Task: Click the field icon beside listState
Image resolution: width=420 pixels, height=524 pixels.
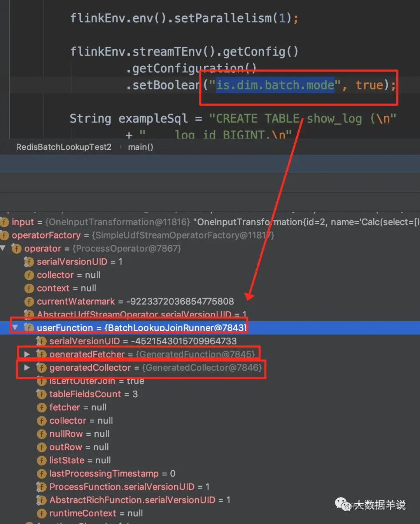Action: [x=42, y=460]
